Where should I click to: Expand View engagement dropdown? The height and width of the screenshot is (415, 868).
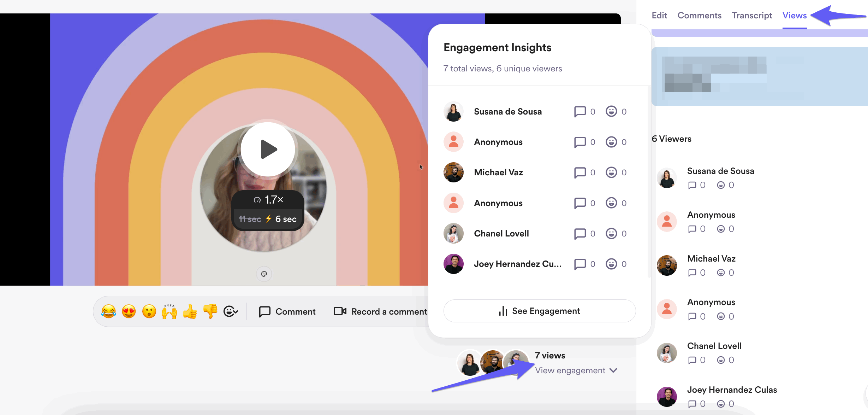[x=576, y=370]
